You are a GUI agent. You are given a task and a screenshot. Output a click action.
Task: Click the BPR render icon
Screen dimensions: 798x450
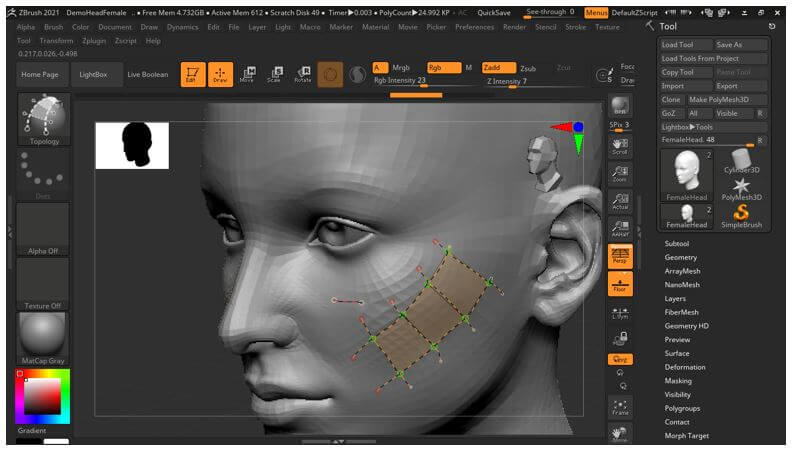pyautogui.click(x=620, y=105)
